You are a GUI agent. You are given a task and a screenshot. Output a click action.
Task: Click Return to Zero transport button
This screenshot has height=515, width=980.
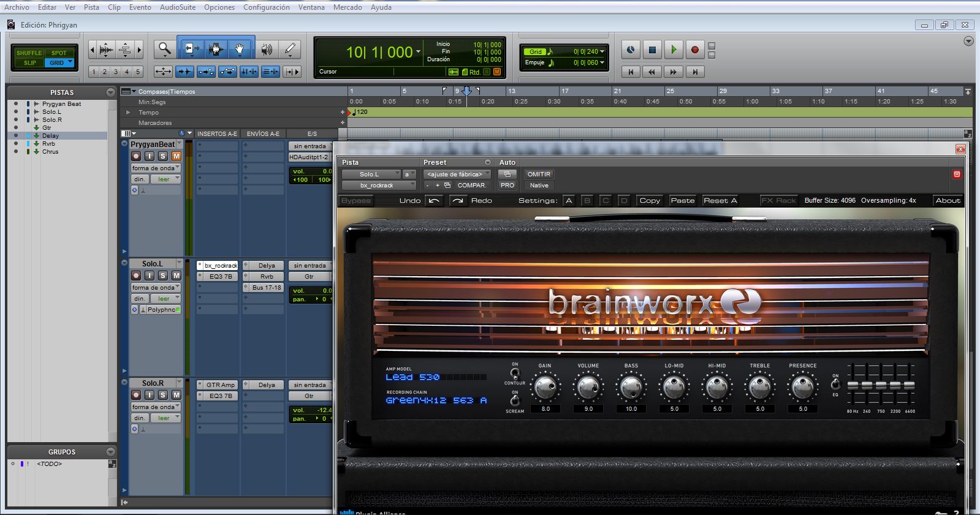[x=631, y=72]
